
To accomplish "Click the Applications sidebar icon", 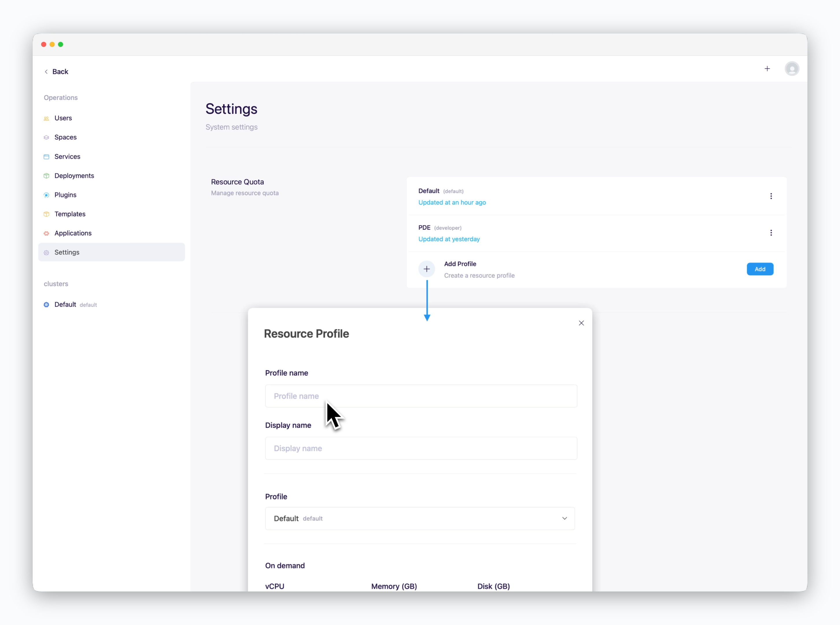I will [47, 234].
